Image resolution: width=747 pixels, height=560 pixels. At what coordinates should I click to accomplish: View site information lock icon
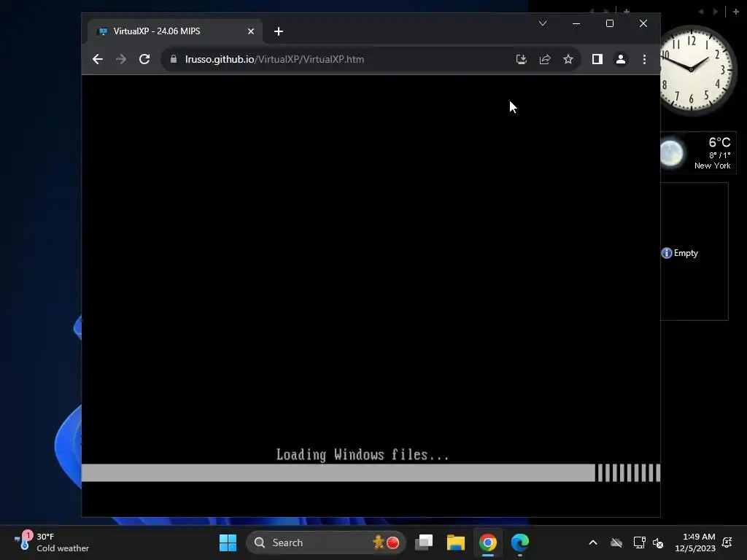coord(174,59)
